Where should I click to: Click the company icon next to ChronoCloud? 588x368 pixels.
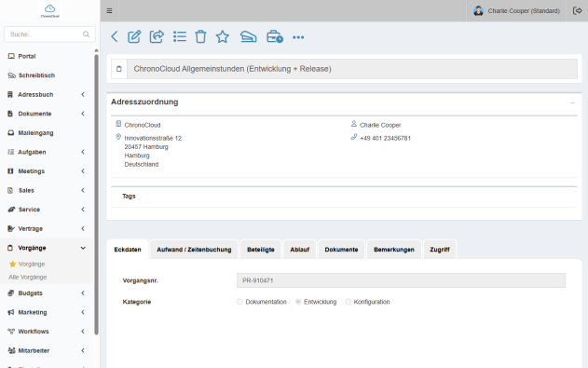click(118, 124)
